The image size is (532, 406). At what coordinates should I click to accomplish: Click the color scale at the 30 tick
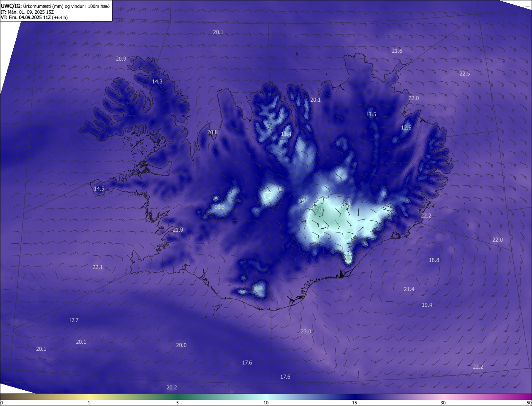(x=443, y=397)
